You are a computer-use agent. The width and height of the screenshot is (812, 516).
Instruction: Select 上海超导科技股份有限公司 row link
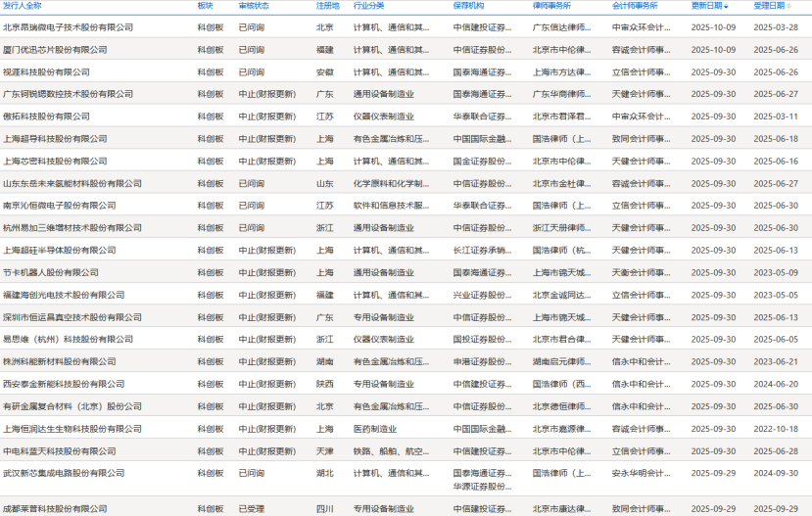54,139
